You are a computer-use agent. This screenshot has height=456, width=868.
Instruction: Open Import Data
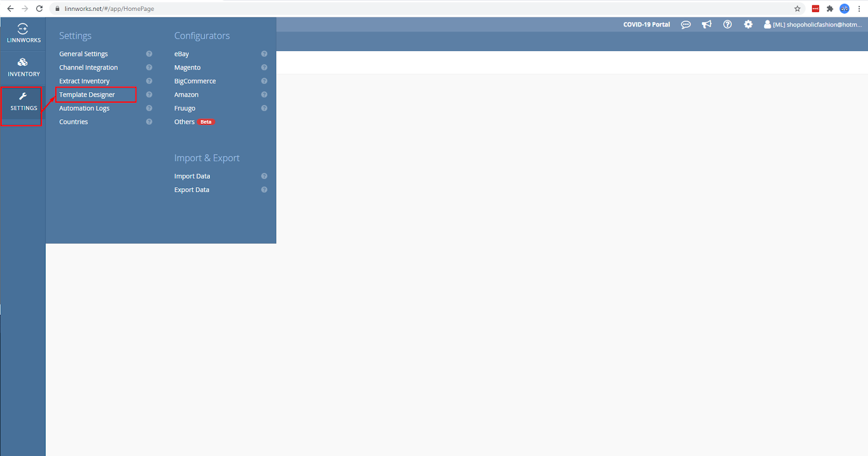(x=192, y=176)
